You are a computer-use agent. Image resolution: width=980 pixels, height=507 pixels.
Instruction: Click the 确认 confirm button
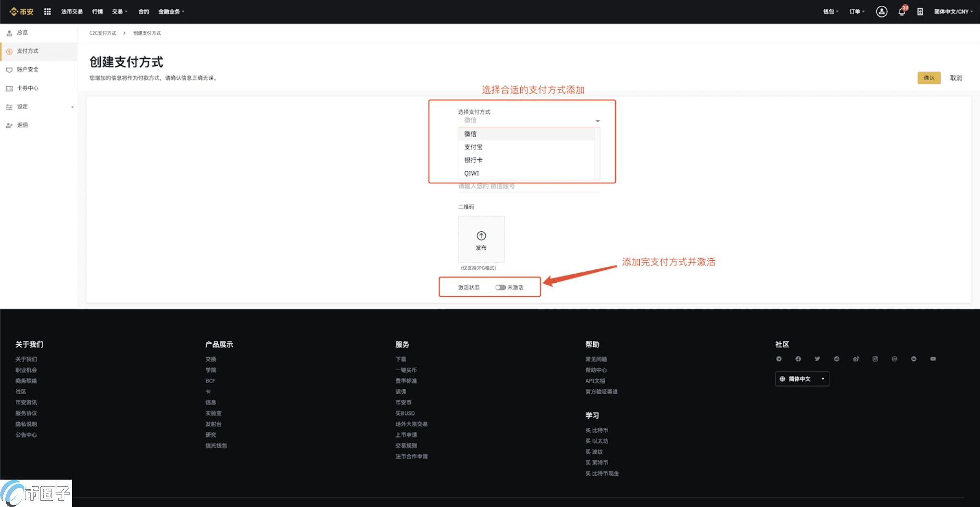tap(929, 78)
